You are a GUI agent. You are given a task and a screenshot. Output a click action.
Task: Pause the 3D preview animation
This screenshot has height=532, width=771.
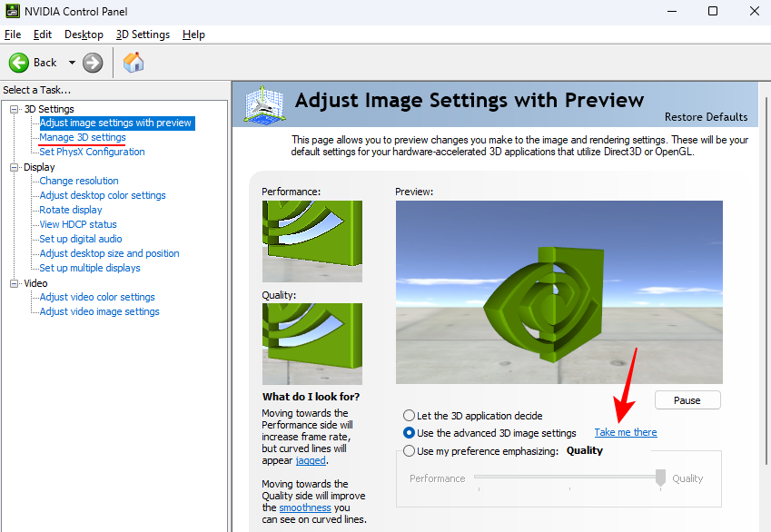(687, 400)
